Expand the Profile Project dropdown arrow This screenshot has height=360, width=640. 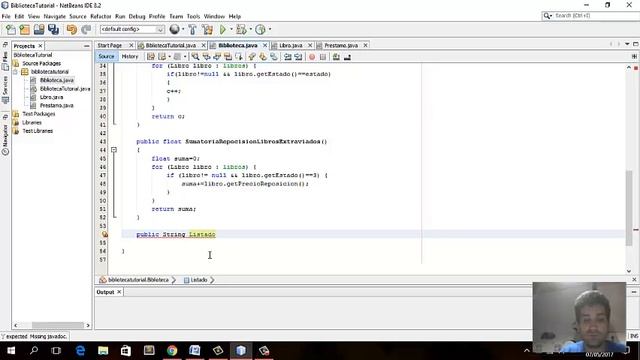pyautogui.click(x=269, y=29)
